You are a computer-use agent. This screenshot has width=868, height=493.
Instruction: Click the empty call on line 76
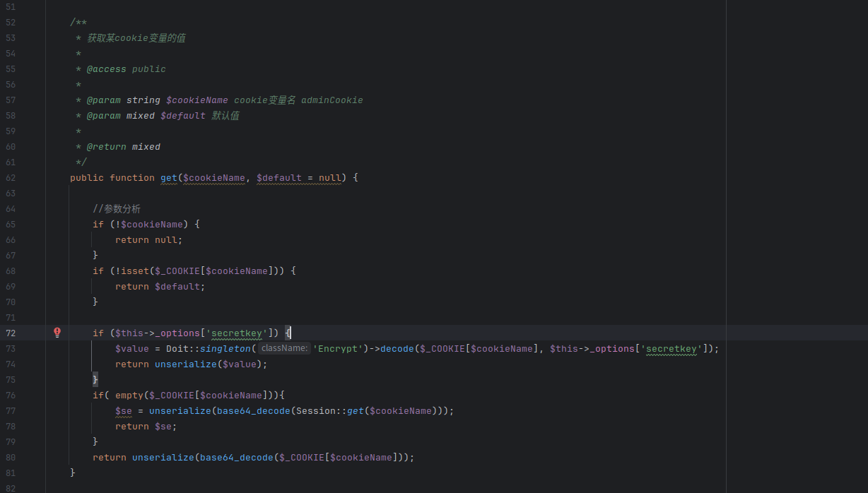point(129,395)
